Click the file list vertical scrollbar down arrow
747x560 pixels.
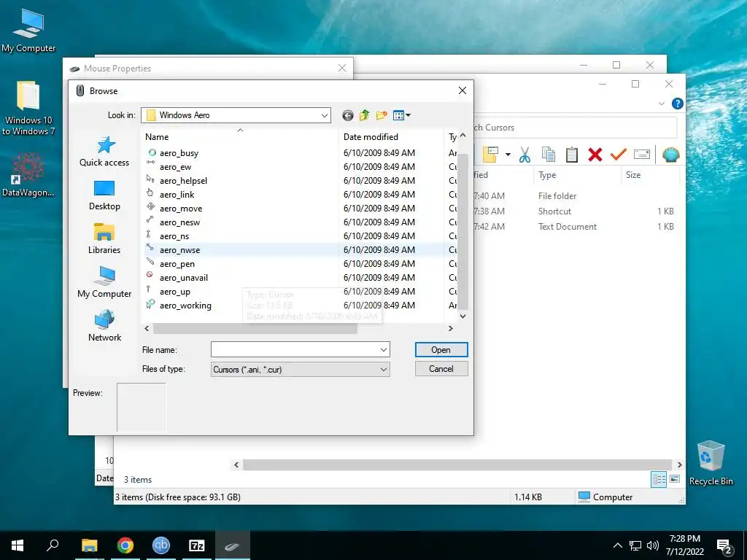pyautogui.click(x=462, y=316)
